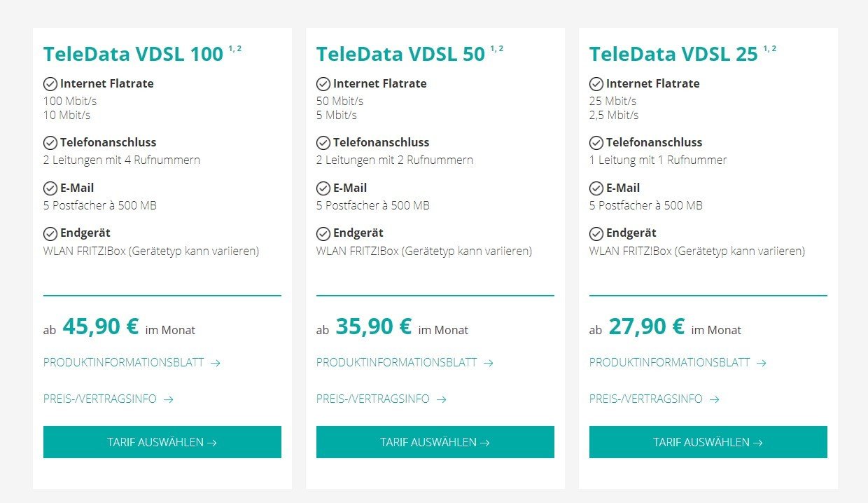868x503 pixels.
Task: Open Produktinformationsblatt for VDSL 100
Action: [132, 363]
